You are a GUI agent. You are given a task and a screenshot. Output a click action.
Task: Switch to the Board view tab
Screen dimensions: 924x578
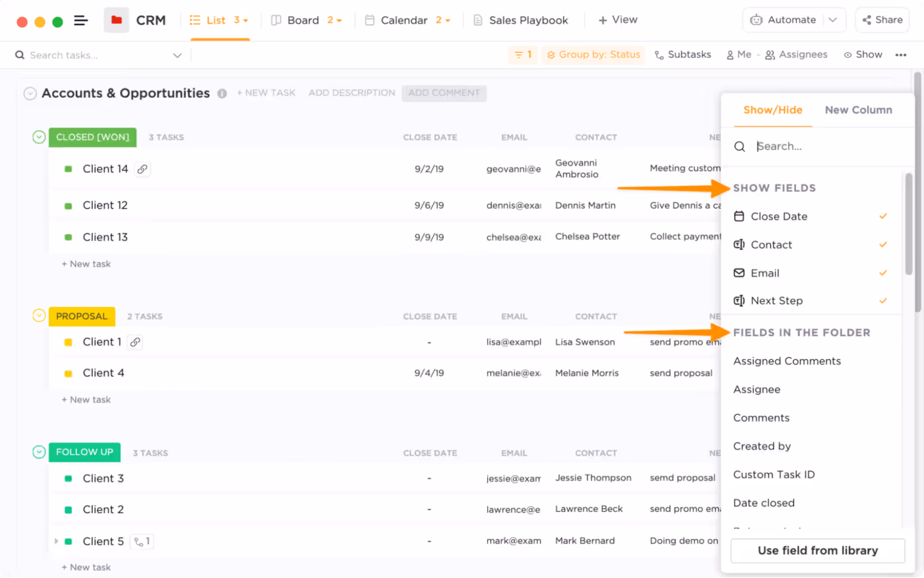click(x=306, y=20)
